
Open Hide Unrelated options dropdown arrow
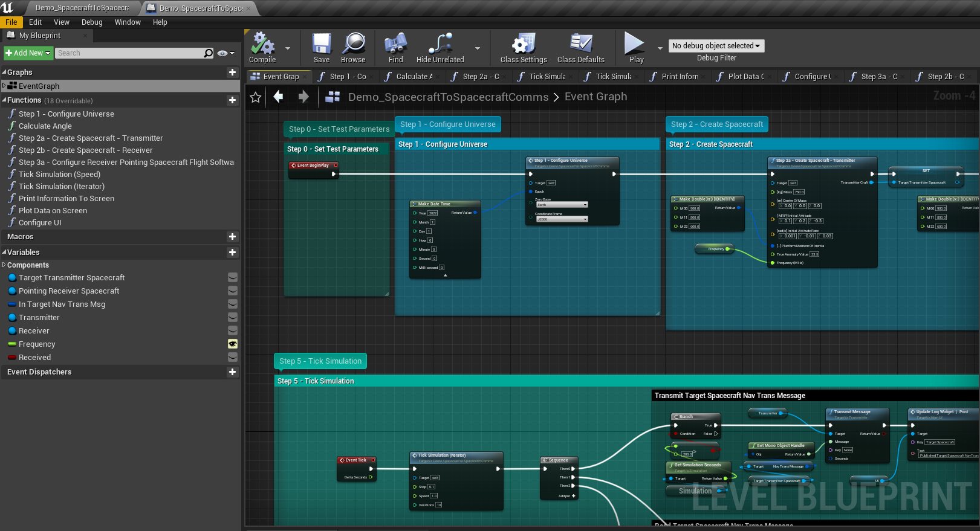click(478, 48)
